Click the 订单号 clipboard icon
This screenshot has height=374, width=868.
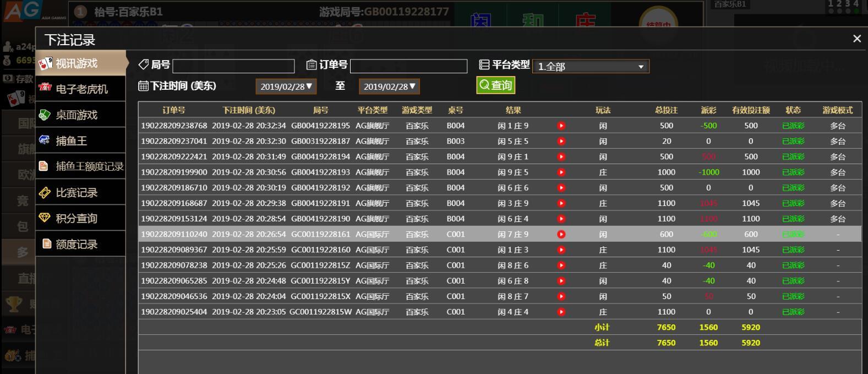pos(312,64)
